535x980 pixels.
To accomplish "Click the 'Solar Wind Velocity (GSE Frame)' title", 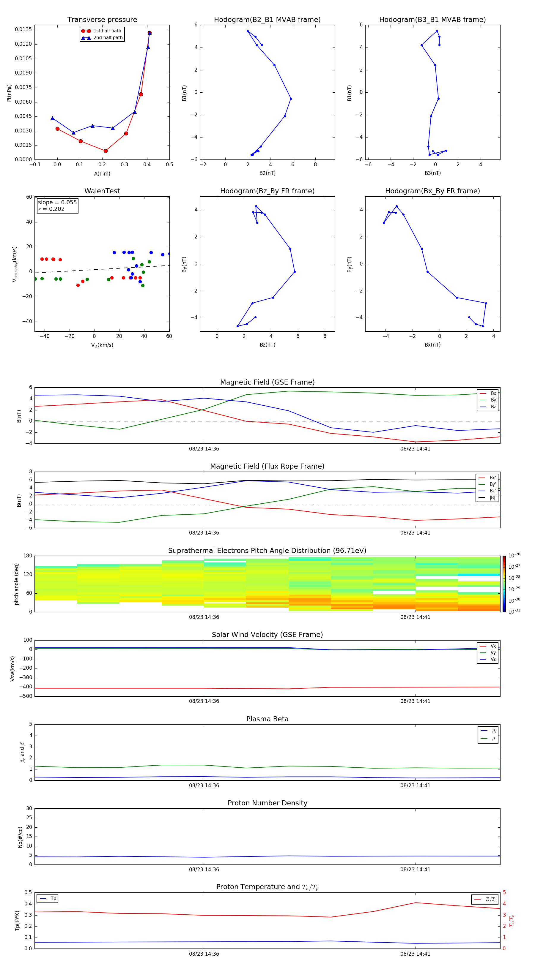I will point(267,635).
